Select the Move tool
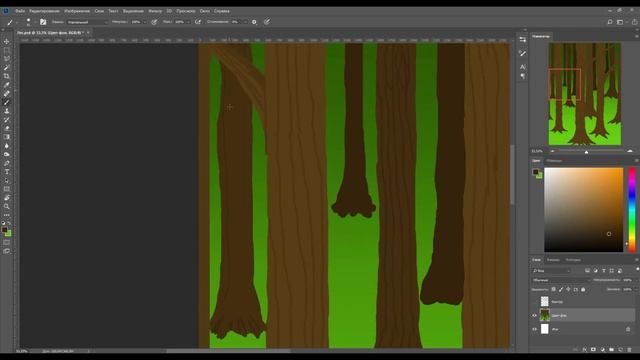This screenshot has height=360, width=640. click(x=7, y=41)
